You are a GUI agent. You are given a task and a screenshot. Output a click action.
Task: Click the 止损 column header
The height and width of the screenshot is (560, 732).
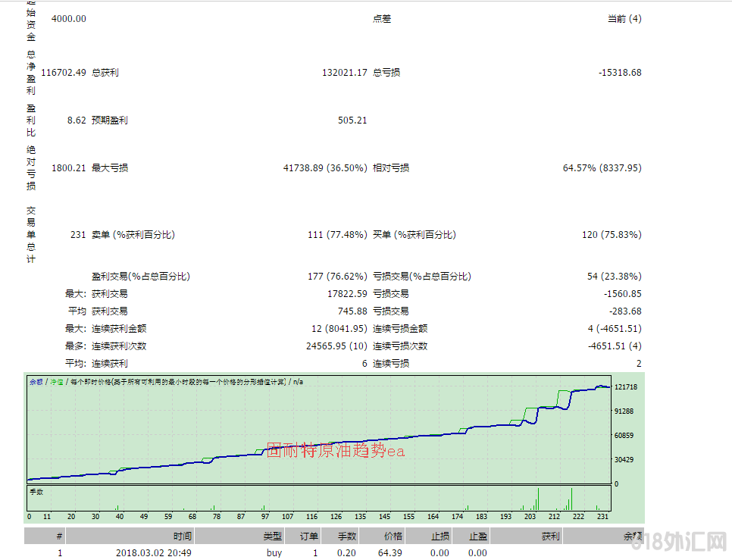click(x=440, y=537)
